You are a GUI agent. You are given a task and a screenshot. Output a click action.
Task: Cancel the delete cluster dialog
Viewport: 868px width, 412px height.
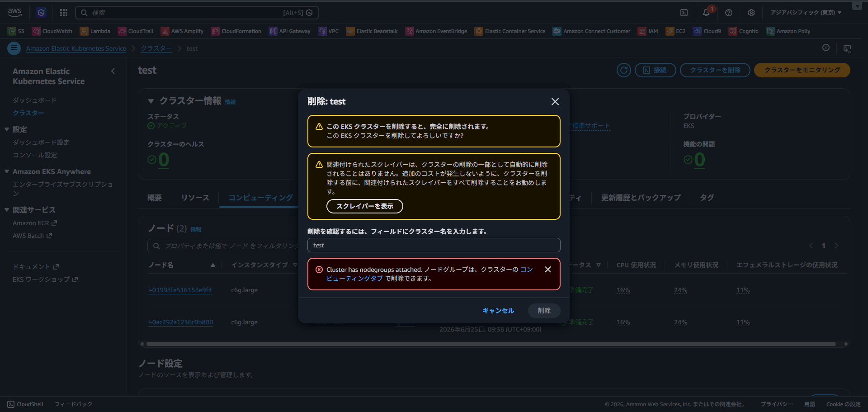(498, 311)
